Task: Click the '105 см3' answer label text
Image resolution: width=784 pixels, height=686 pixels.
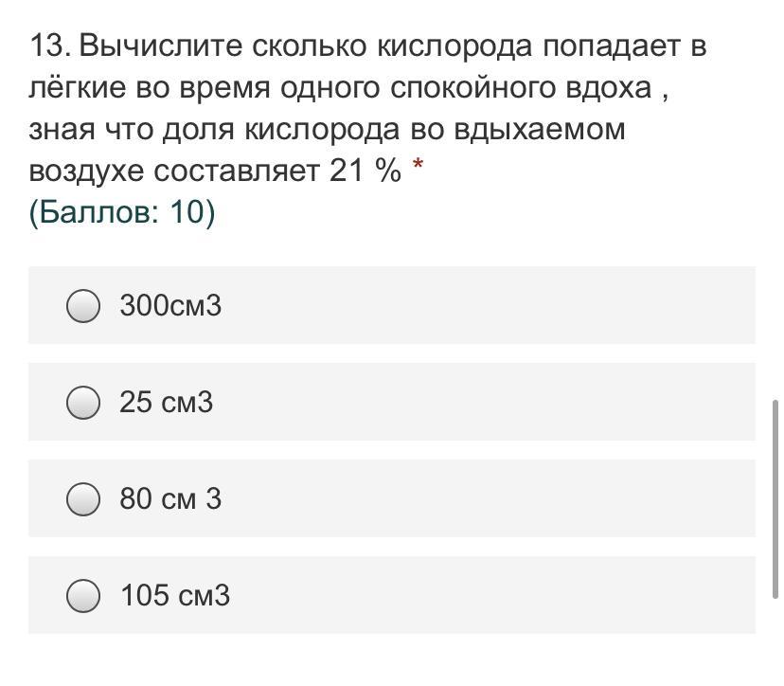Action: point(174,596)
